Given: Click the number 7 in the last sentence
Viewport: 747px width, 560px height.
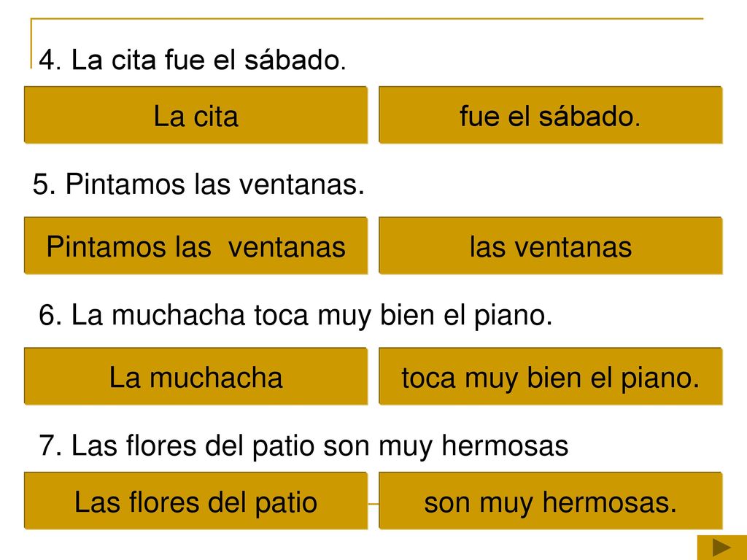Looking at the screenshot, I should [47, 446].
